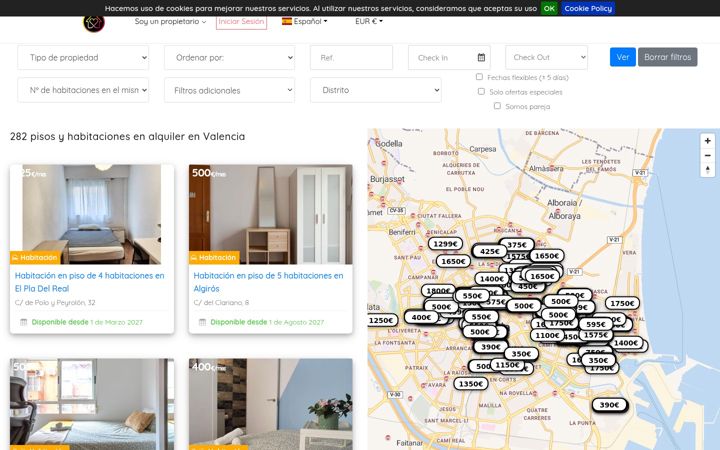Click the site logo in the header
Viewport: 720px width, 450px height.
pos(94,23)
